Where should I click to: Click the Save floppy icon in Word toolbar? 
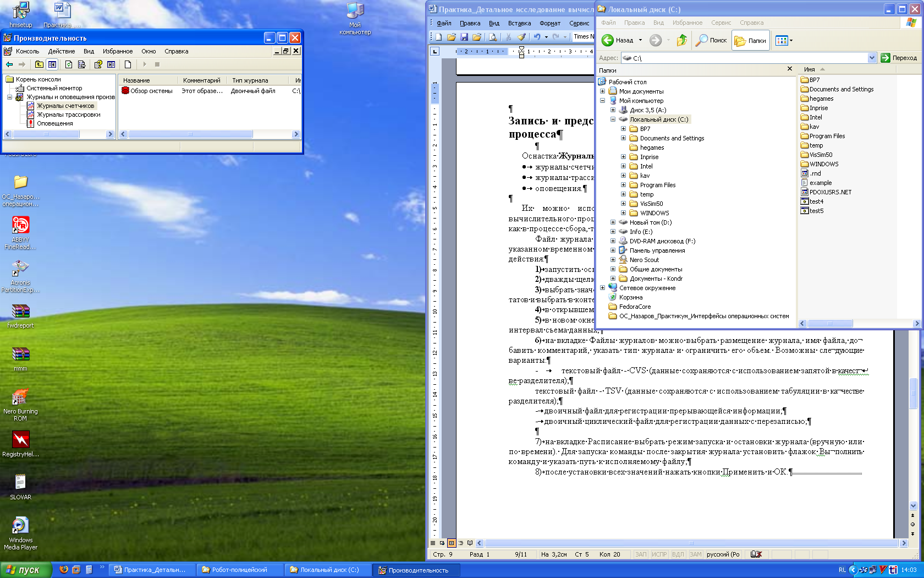click(x=464, y=37)
